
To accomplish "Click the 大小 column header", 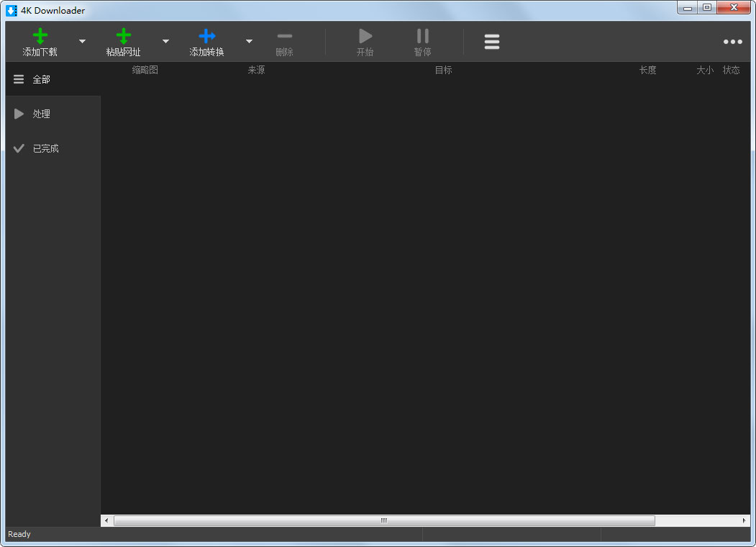I will 705,70.
